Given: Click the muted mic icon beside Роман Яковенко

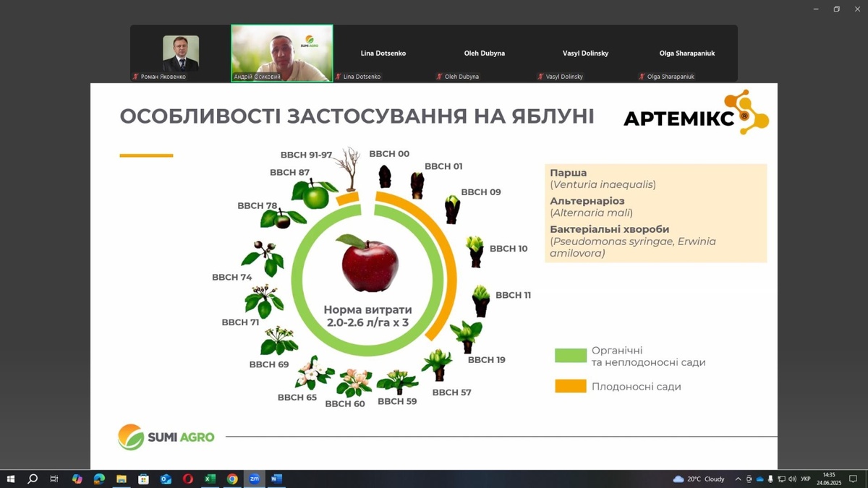Looking at the screenshot, I should coord(136,77).
